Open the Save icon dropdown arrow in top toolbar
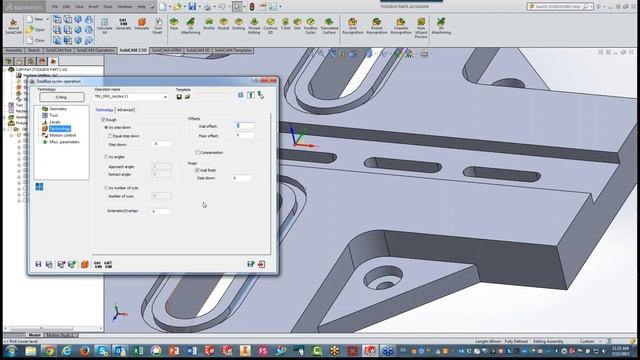This screenshot has width=640, height=360. click(199, 7)
